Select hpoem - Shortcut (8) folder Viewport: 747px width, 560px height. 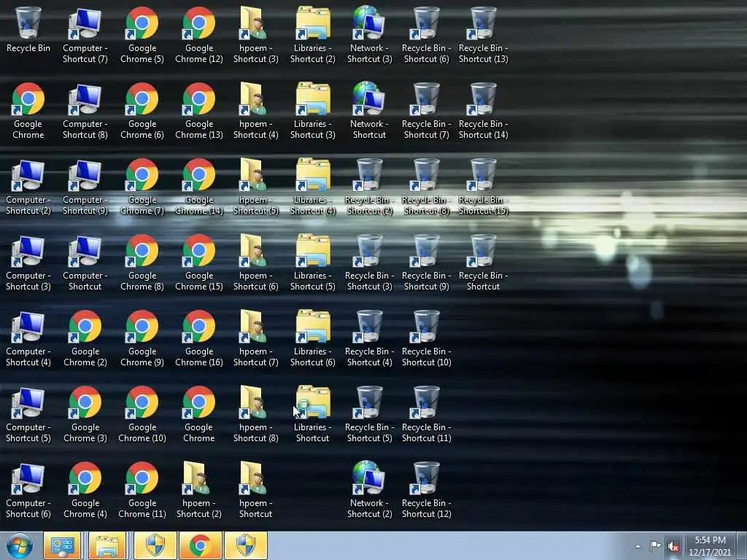coord(256,414)
